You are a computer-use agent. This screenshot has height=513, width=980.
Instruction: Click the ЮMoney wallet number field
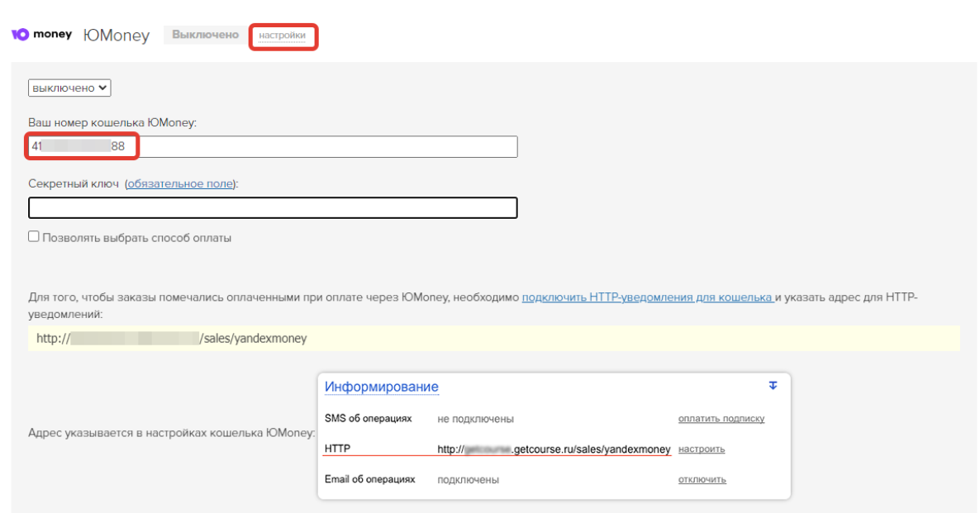click(x=273, y=146)
